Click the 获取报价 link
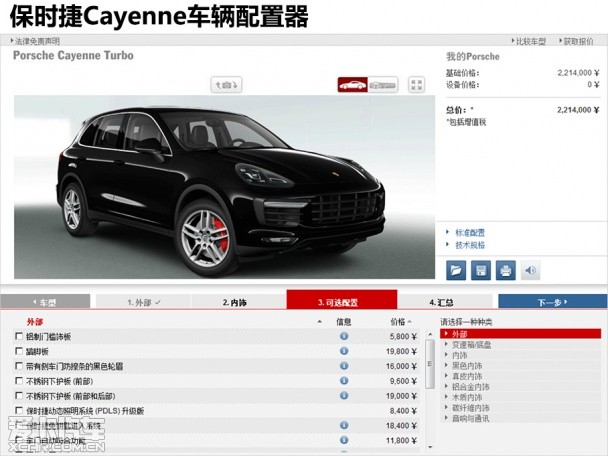The width and height of the screenshot is (608, 456). 576,41
